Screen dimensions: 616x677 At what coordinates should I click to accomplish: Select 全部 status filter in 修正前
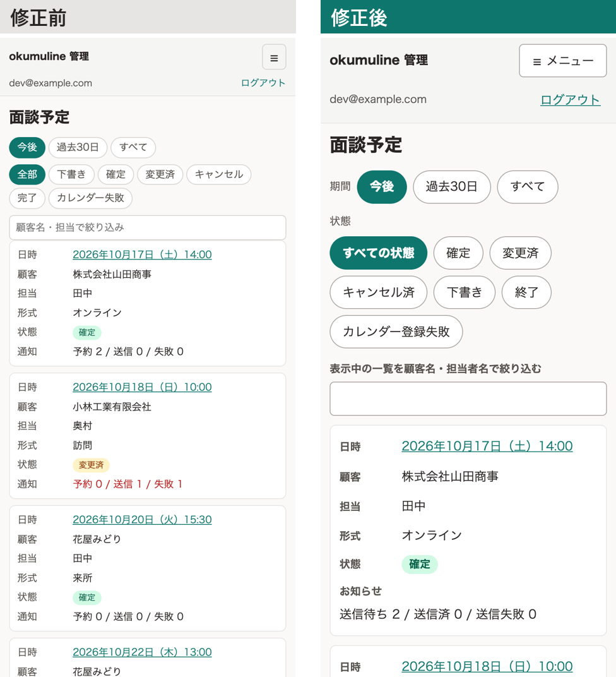27,174
